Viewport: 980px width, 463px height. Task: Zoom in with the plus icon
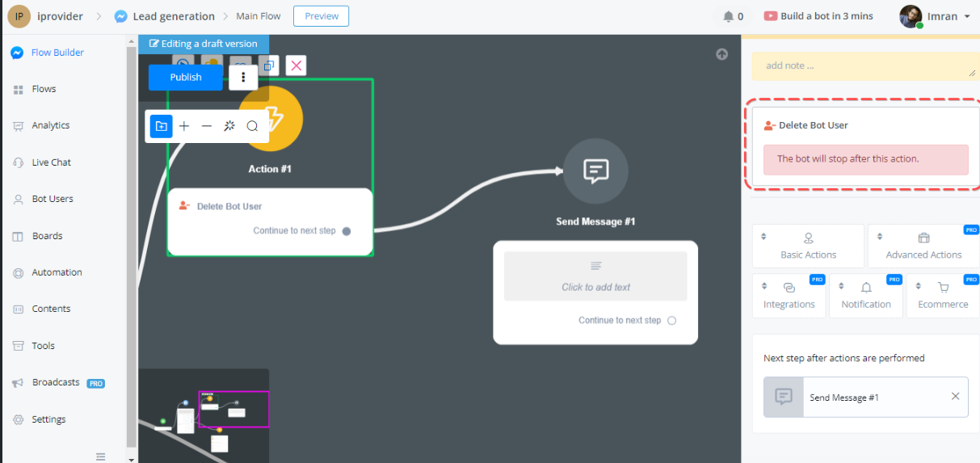click(184, 126)
